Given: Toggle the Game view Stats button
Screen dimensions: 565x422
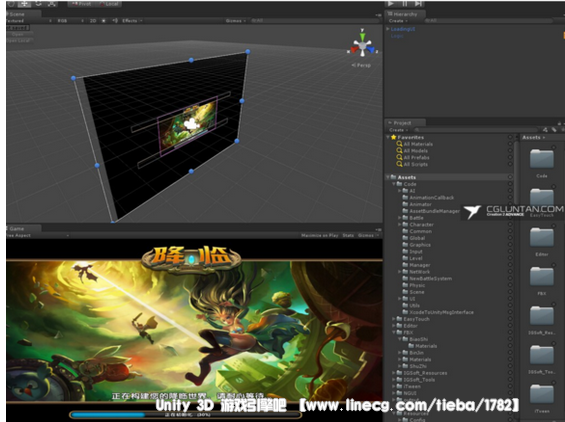Looking at the screenshot, I should [x=348, y=235].
